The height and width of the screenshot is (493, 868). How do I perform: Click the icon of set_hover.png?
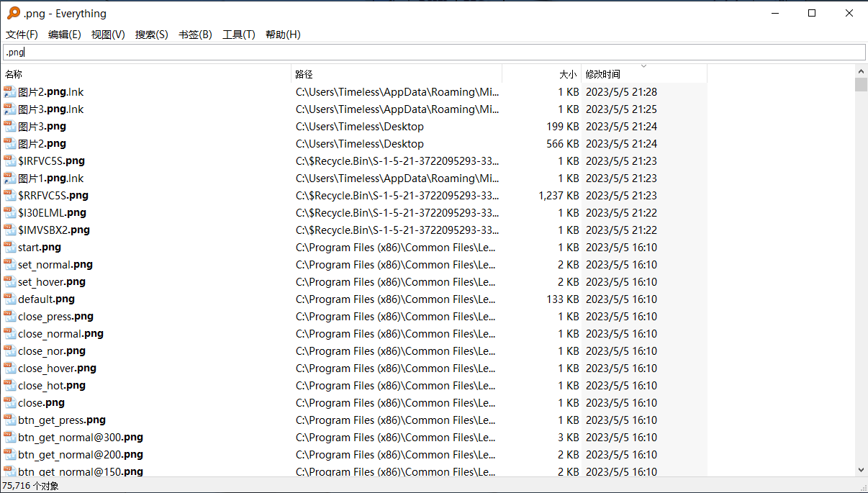[x=9, y=281]
